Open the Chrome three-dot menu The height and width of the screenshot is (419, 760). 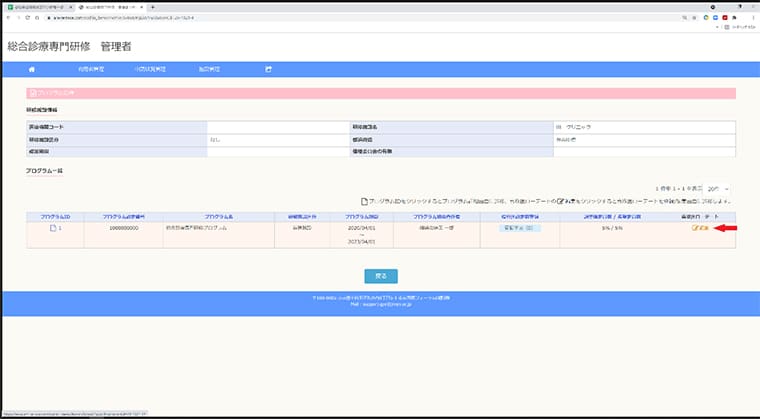(x=753, y=17)
